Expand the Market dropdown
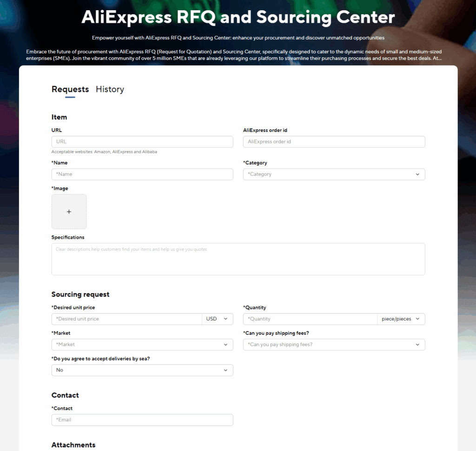 click(142, 345)
